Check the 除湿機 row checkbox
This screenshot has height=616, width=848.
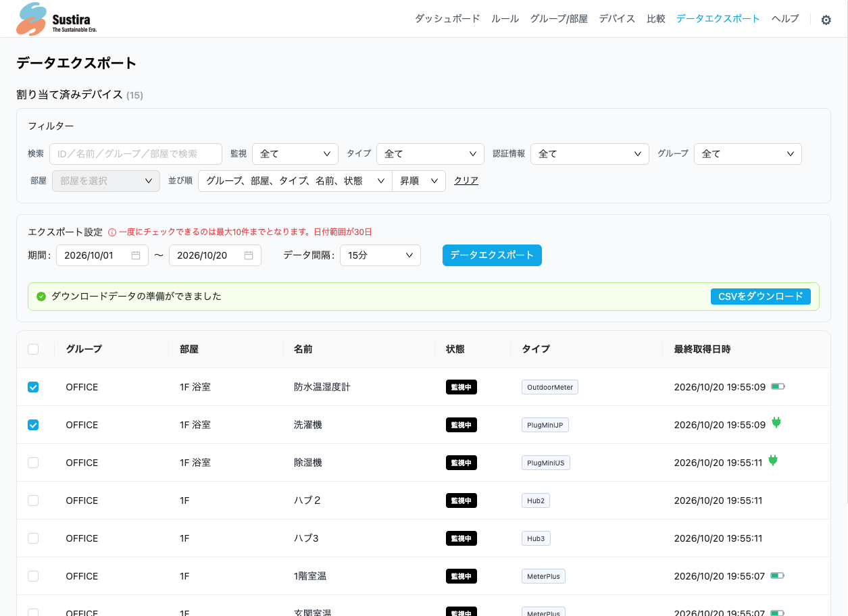click(x=33, y=463)
